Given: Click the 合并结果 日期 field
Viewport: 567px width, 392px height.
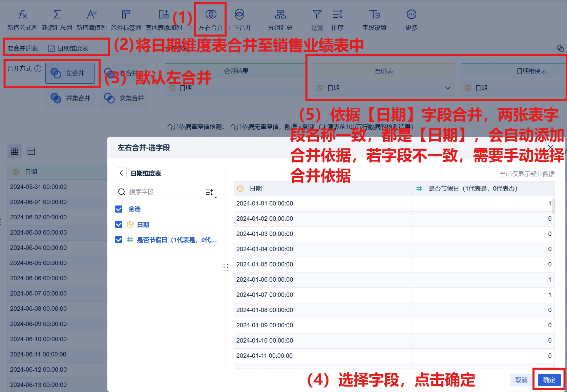Looking at the screenshot, I should (235, 88).
